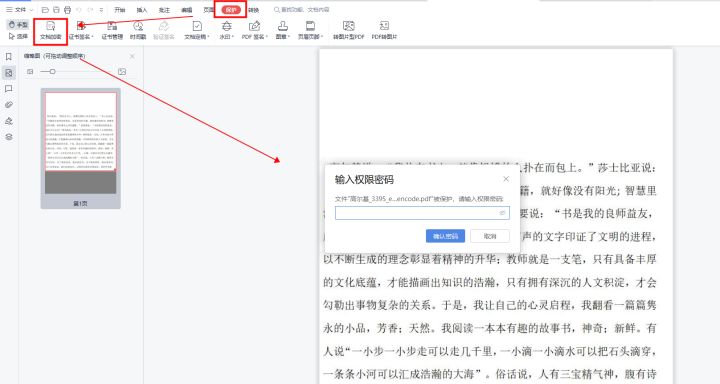The height and width of the screenshot is (384, 720).
Task: Click the large thumbnail size icon
Action: 122,72
